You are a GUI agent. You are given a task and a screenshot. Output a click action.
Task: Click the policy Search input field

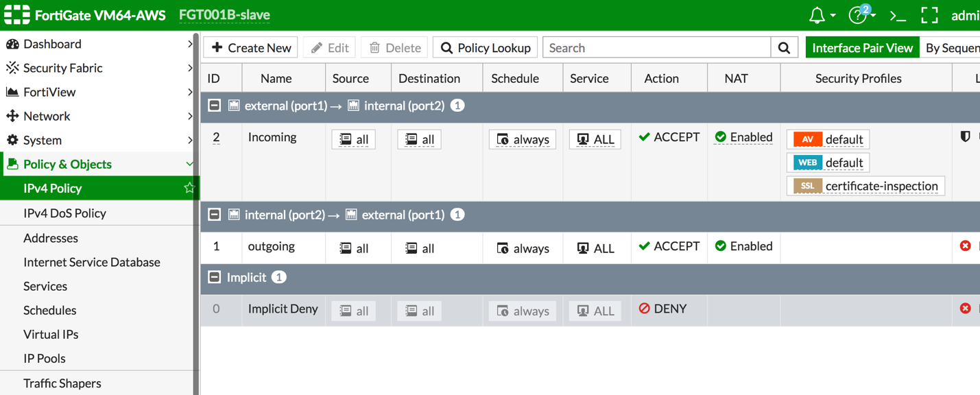(x=657, y=48)
